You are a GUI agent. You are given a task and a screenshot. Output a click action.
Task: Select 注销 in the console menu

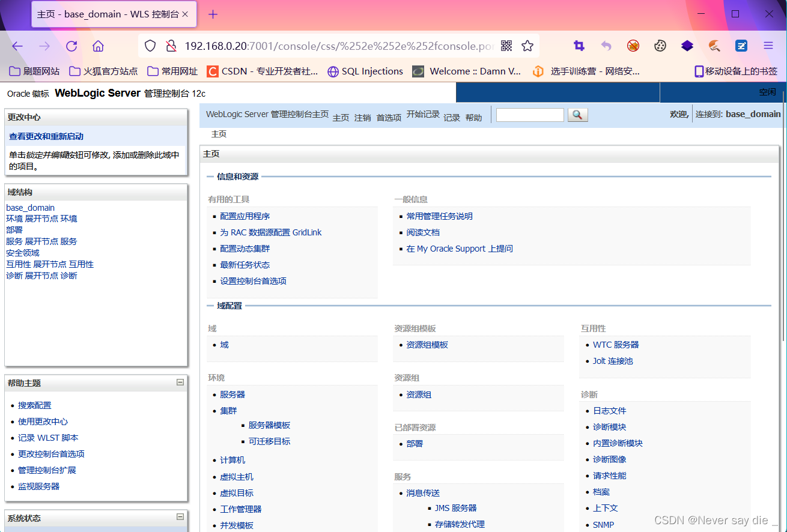363,118
